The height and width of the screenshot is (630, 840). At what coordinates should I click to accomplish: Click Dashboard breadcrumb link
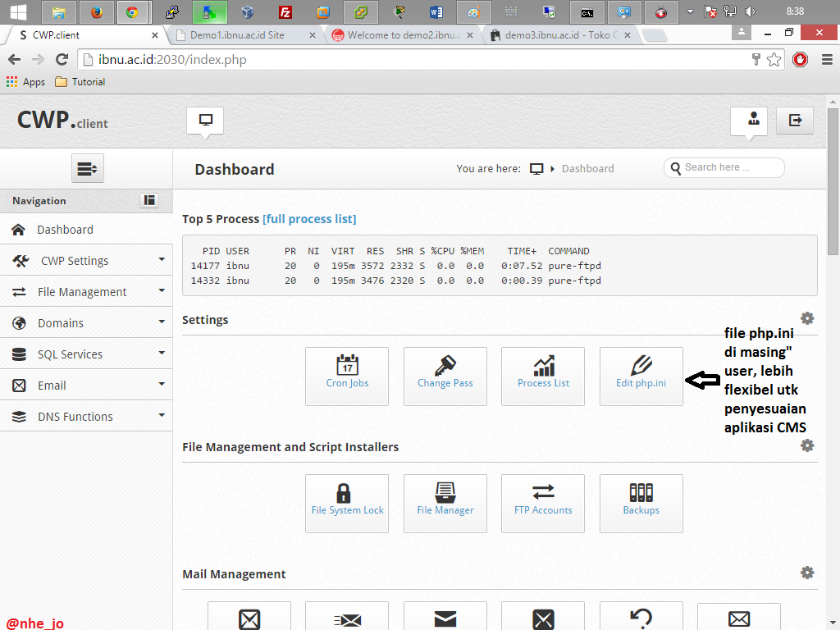click(587, 169)
